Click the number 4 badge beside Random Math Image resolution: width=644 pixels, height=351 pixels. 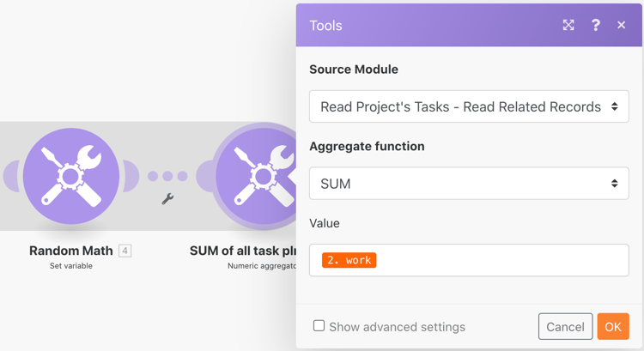pos(125,251)
